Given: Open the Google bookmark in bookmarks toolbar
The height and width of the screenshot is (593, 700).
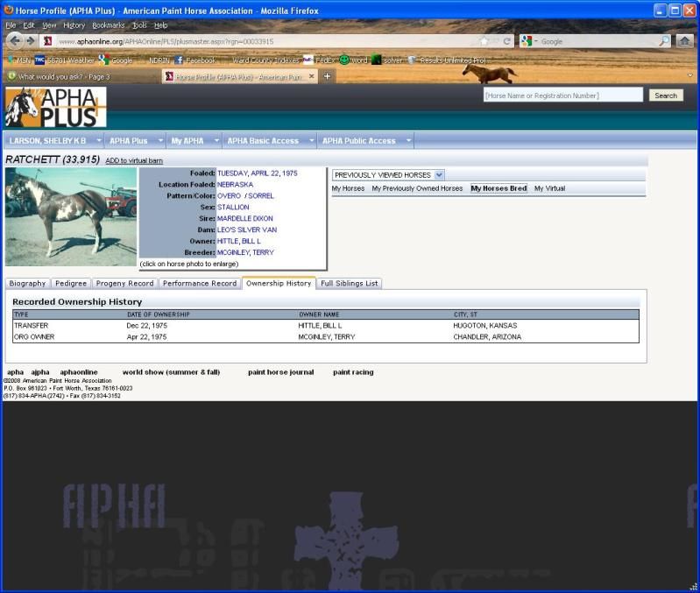Looking at the screenshot, I should tap(116, 60).
